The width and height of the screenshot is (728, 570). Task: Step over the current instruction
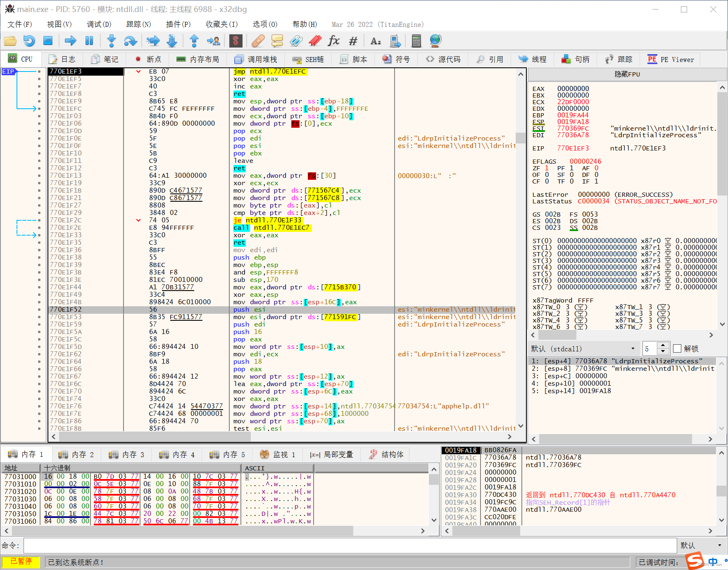[131, 41]
